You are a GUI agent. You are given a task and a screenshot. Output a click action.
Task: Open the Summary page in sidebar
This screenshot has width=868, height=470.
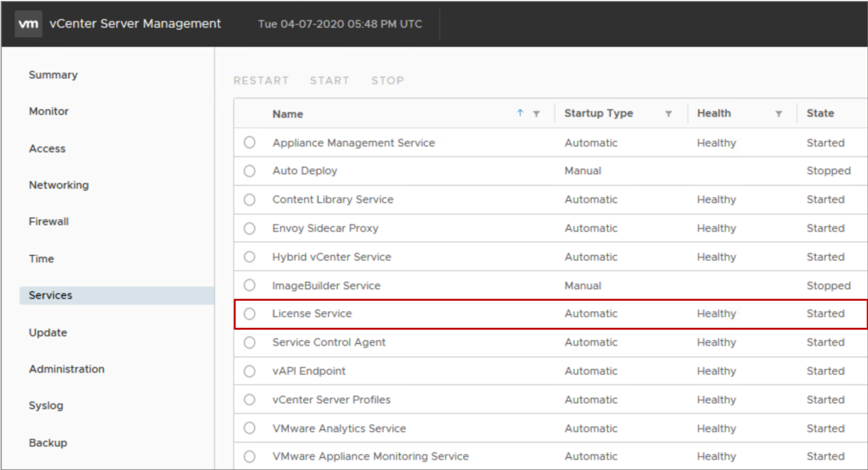(53, 75)
